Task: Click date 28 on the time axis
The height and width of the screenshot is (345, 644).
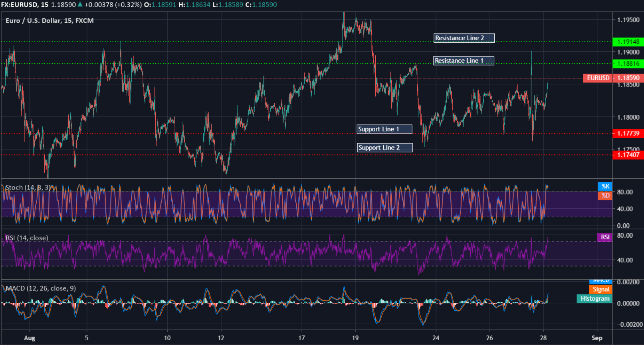Action: [543, 338]
